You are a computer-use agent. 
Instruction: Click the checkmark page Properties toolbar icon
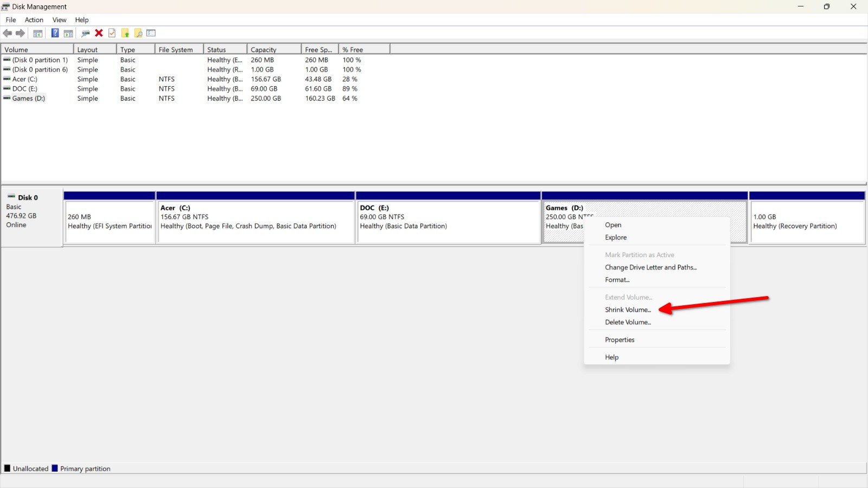pyautogui.click(x=112, y=33)
